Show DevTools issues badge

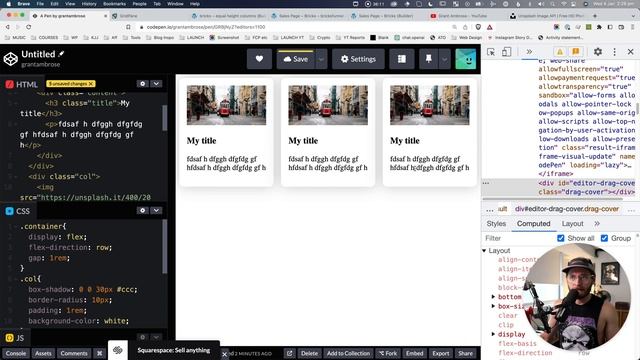coord(576,52)
